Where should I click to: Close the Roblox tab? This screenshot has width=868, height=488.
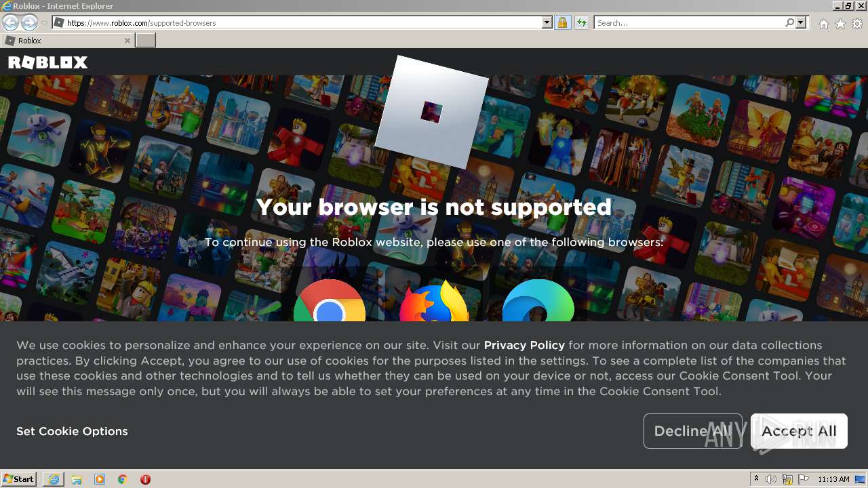[127, 41]
